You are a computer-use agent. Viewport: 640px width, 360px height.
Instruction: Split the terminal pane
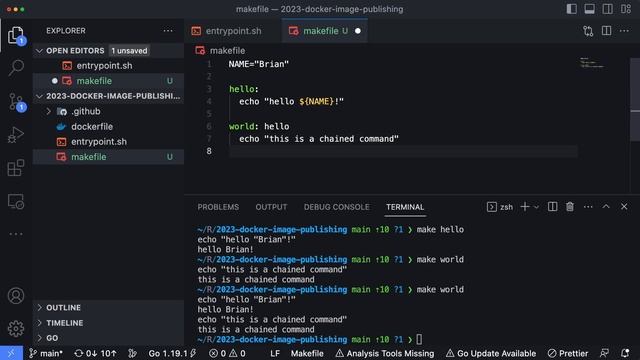tap(552, 207)
